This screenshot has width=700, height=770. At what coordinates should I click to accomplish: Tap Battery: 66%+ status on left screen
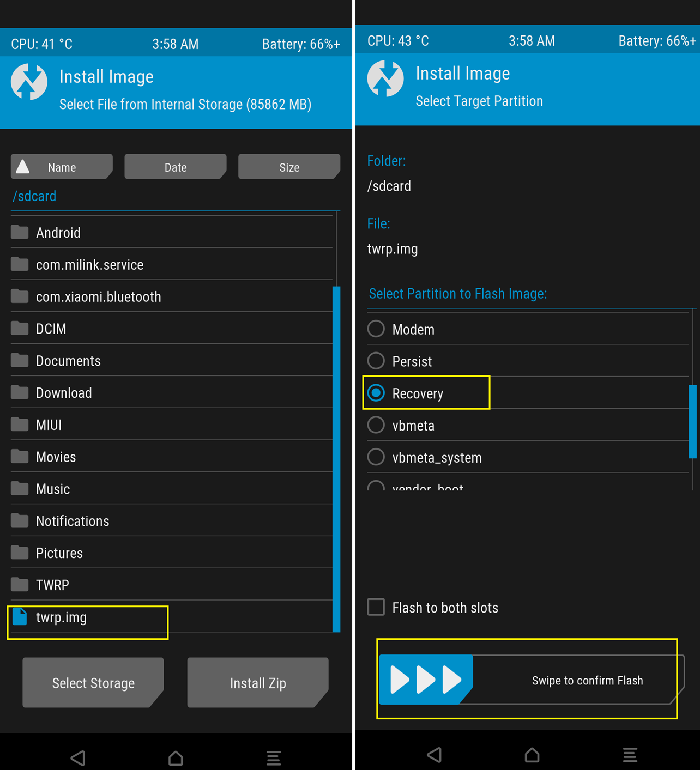301,44
